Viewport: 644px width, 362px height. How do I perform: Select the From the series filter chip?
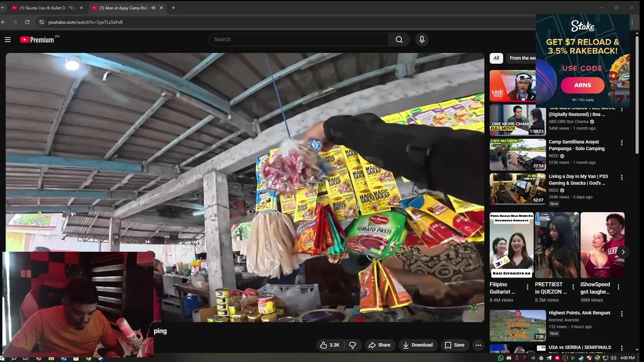point(521,58)
